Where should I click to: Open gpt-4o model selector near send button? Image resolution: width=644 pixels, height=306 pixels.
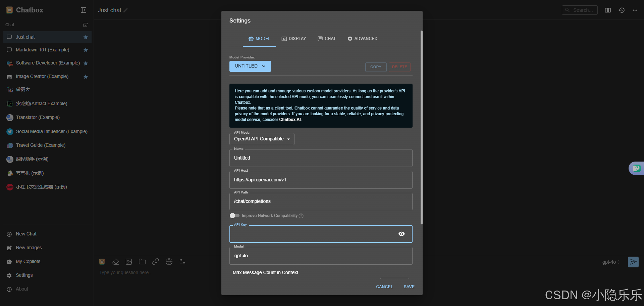coord(611,262)
